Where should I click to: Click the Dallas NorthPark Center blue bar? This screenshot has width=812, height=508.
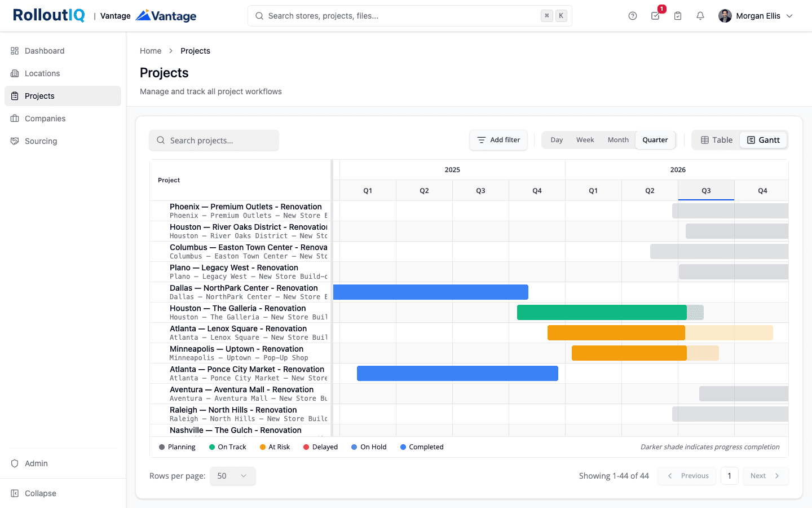pos(431,292)
